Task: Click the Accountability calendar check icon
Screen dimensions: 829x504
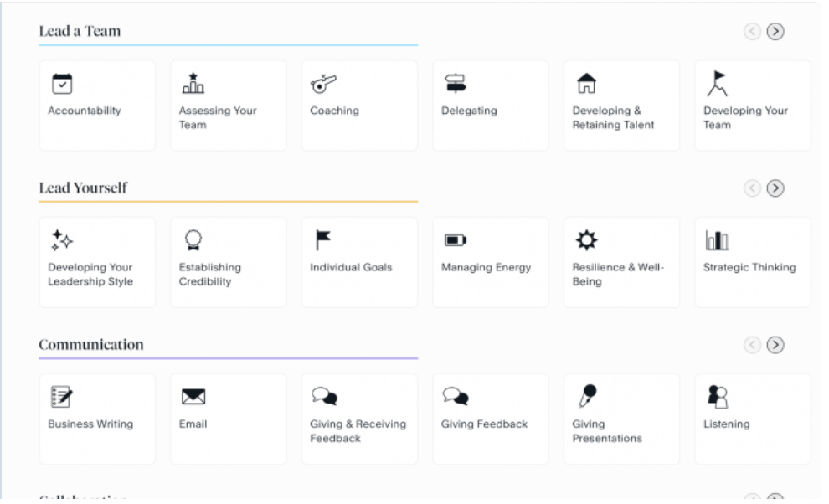Action: click(x=62, y=83)
